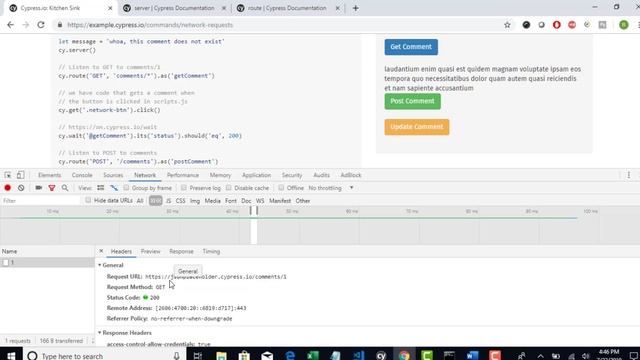
Task: Open the DevTools three-dot menu
Action: tap(629, 175)
